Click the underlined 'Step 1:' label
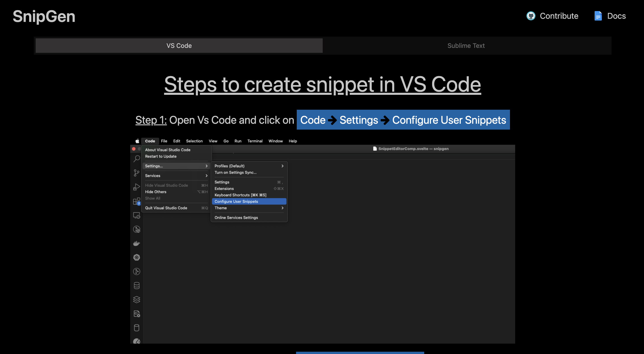This screenshot has height=354, width=644. point(151,120)
